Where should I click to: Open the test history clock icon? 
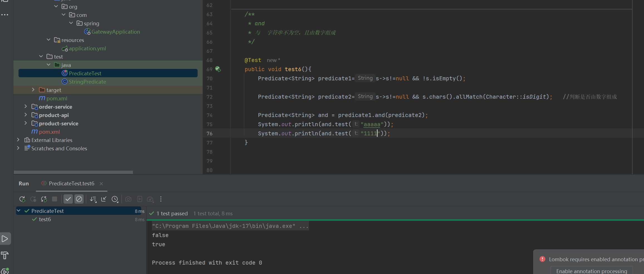pos(115,199)
